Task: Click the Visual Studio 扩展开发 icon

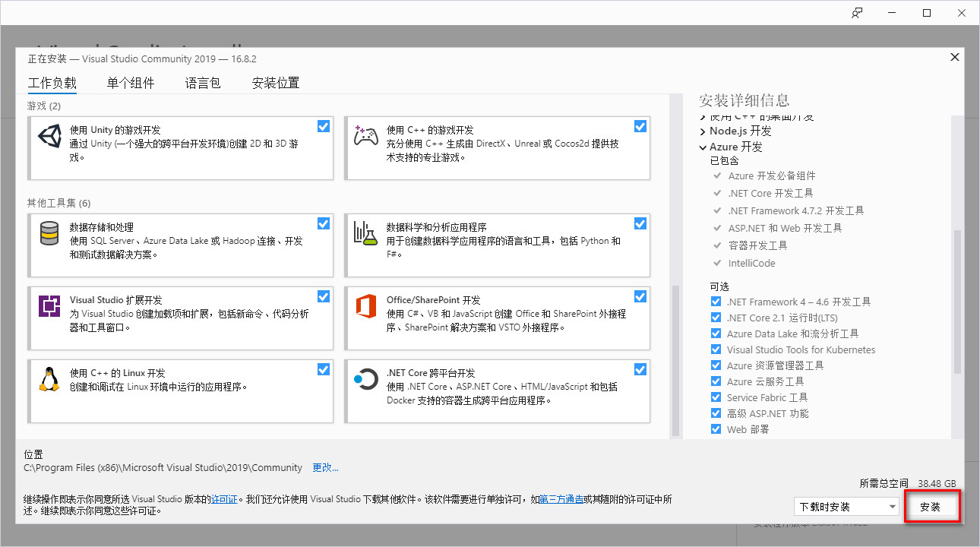Action: [49, 305]
